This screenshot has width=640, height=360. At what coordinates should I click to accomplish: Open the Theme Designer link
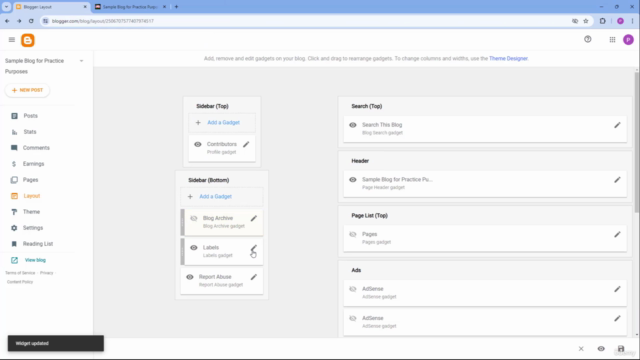508,58
